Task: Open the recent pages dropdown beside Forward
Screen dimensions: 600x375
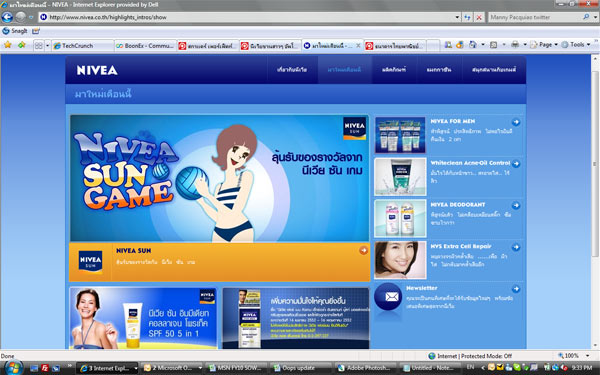Action: click(x=31, y=17)
